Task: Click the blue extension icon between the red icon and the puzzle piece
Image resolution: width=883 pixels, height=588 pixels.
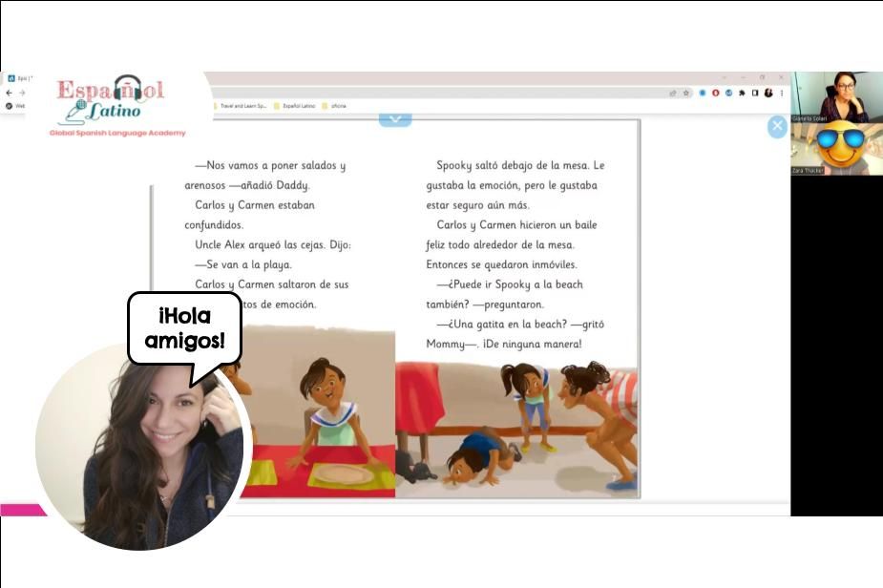Action: point(728,93)
